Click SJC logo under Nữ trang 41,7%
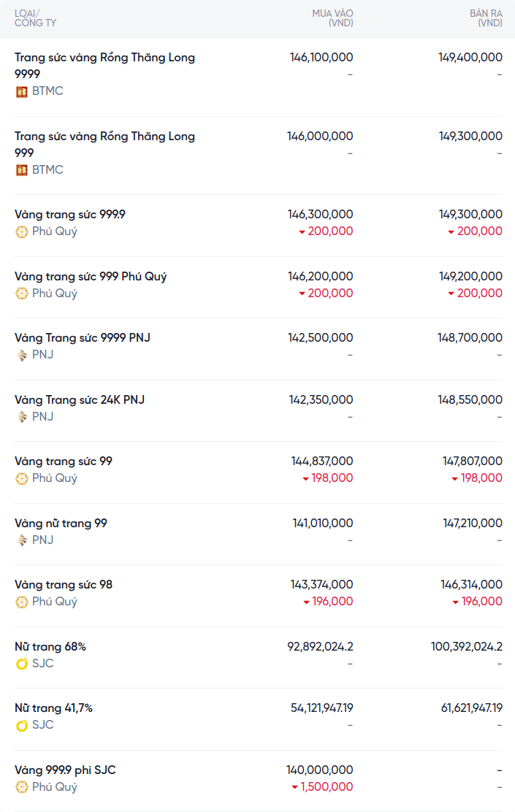This screenshot has height=812, width=515. (x=21, y=725)
